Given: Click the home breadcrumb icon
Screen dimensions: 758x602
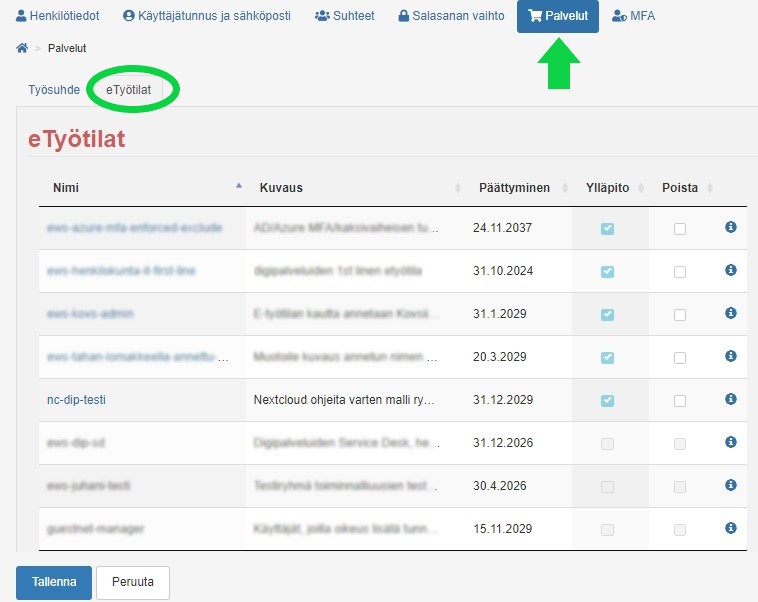Looking at the screenshot, I should (22, 48).
